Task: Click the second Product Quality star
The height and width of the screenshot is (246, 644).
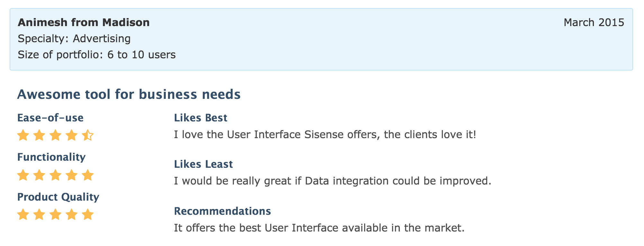Action: coord(39,214)
